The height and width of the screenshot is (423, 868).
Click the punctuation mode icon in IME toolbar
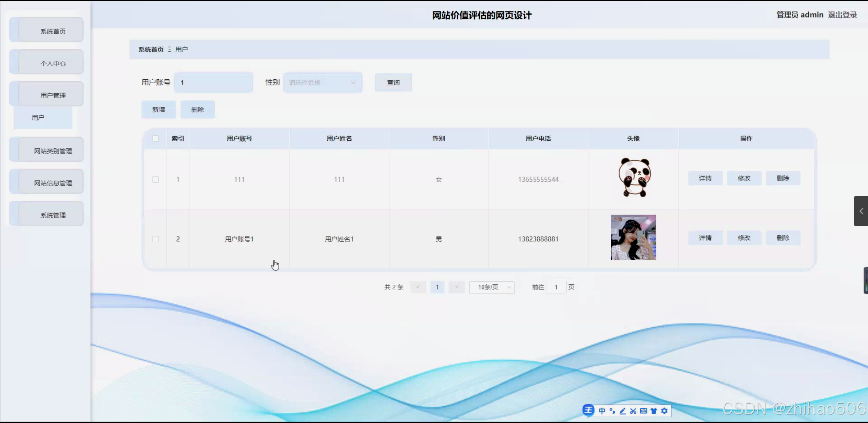612,410
